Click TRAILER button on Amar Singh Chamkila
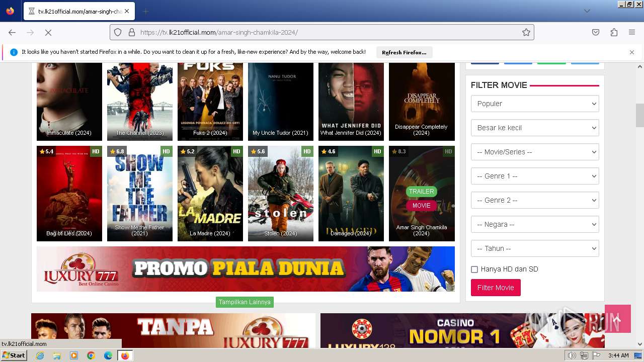This screenshot has width=644, height=362. (x=421, y=192)
